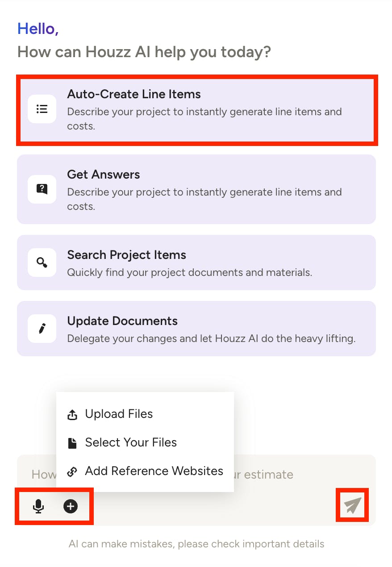The image size is (392, 567).
Task: Open the Search Project Items title
Action: pos(127,255)
